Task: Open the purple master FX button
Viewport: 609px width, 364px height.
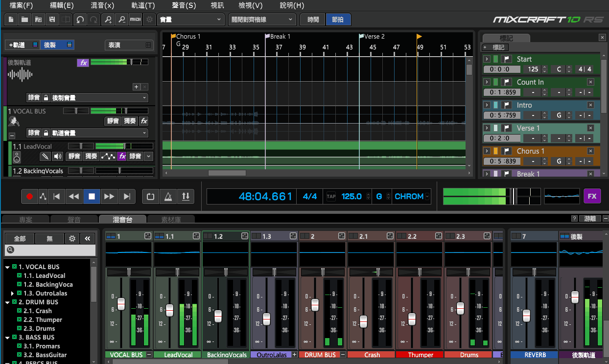Action: point(592,196)
